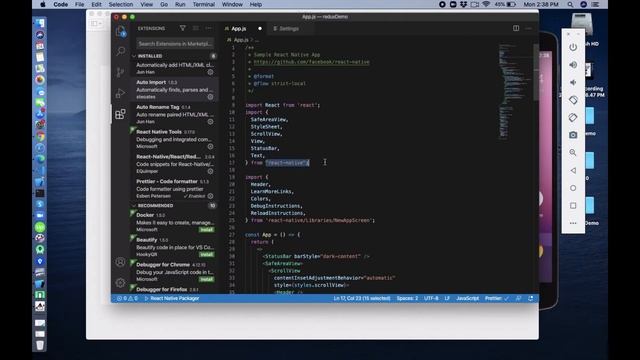Screen dimensions: 640x360
Task: Open editor more actions ellipsis
Action: tap(529, 28)
